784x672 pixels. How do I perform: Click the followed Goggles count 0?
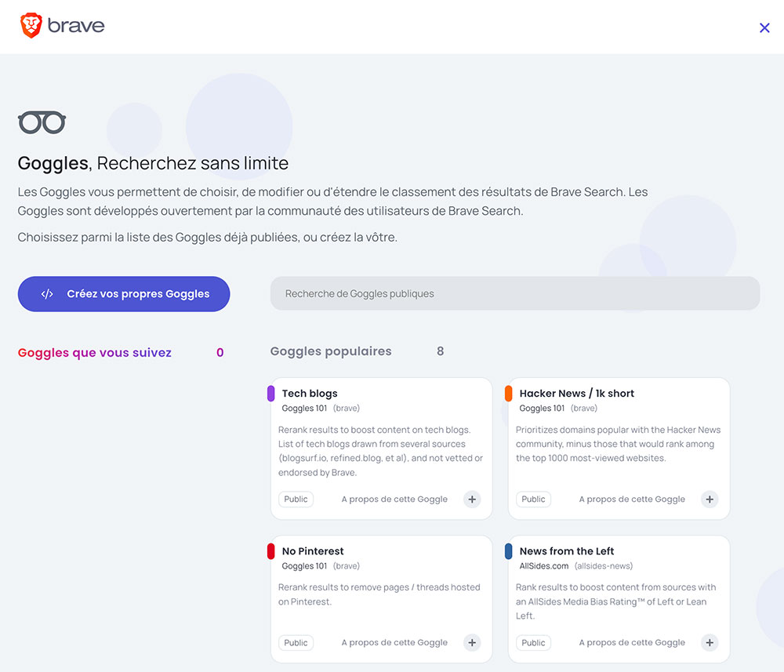click(x=220, y=353)
